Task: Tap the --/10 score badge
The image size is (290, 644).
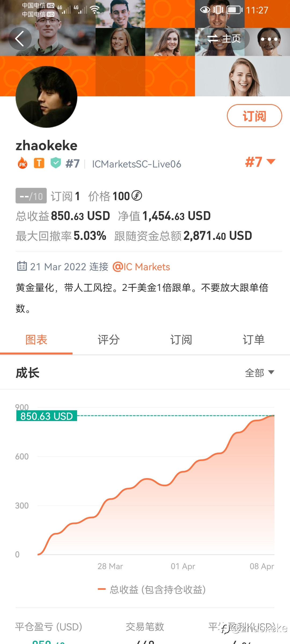Action: tap(31, 196)
